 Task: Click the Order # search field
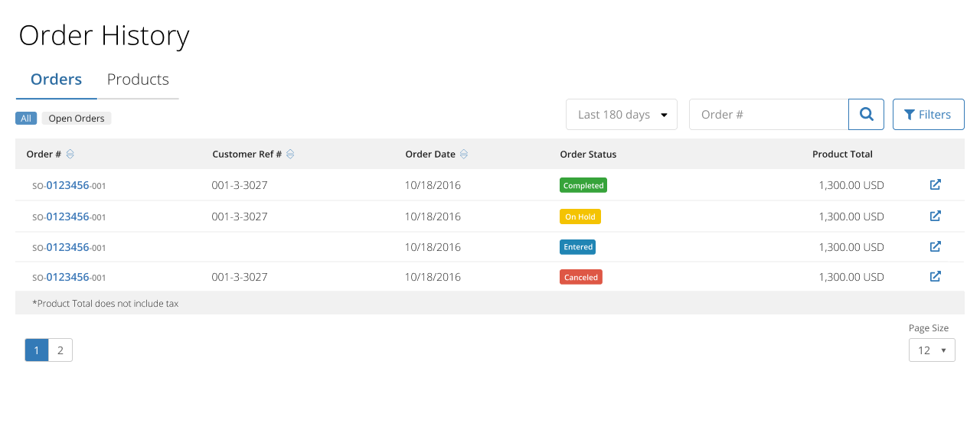click(x=769, y=114)
